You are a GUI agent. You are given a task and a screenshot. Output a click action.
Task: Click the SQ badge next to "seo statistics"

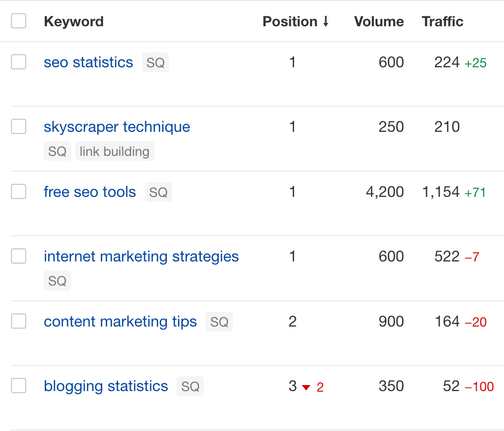point(155,62)
